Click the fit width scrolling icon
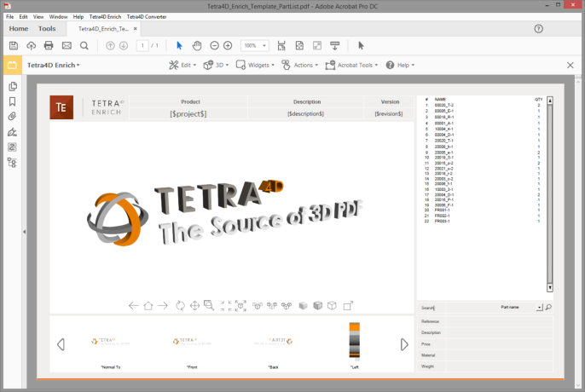 281,45
